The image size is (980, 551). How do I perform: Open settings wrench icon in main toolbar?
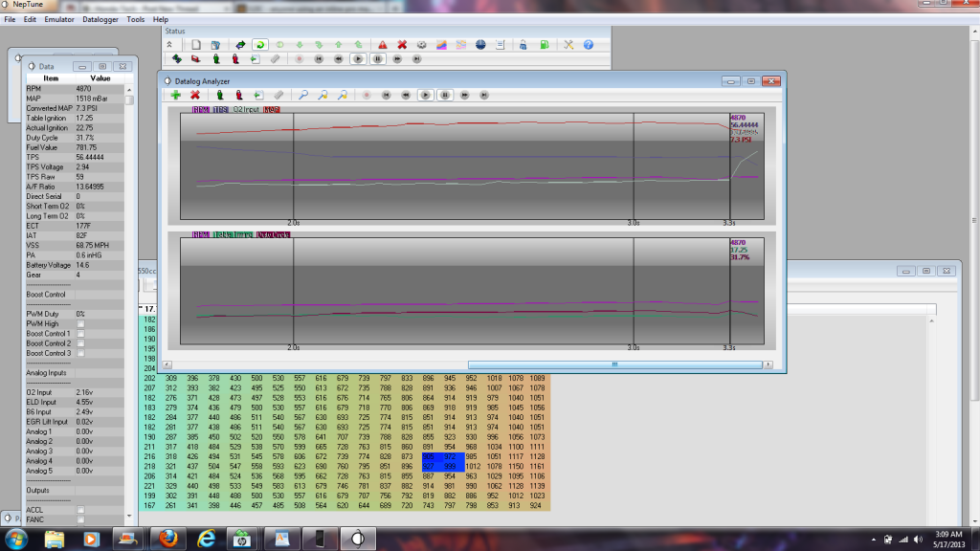click(568, 44)
